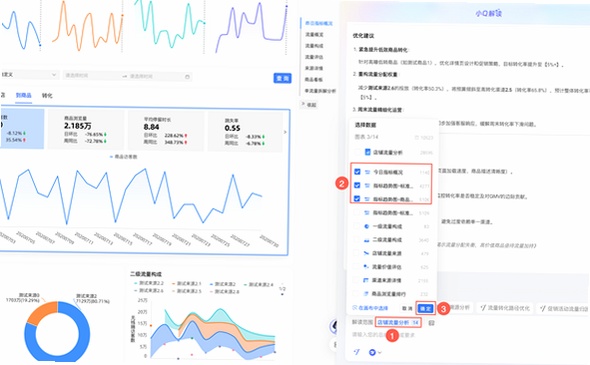The height and width of the screenshot is (365, 590).
Task: Switch to the 转化 tab
Action: tap(47, 96)
